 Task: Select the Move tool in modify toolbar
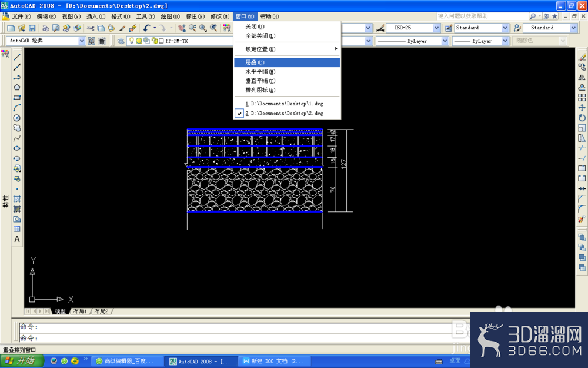point(582,108)
